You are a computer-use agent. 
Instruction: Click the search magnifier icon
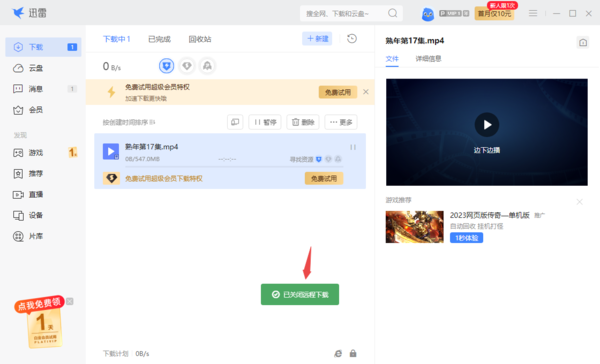tap(393, 13)
